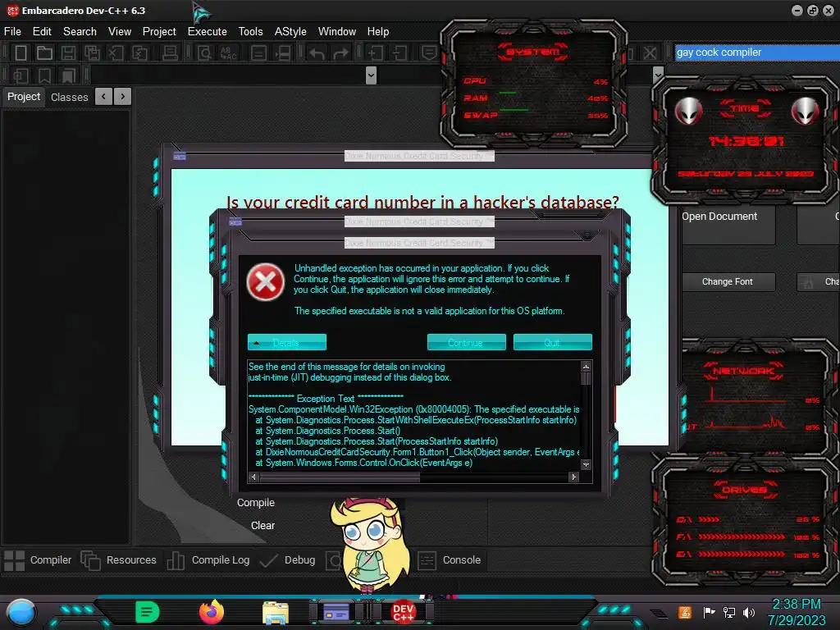Click the network tray icon
This screenshot has height=630, width=840.
(728, 612)
